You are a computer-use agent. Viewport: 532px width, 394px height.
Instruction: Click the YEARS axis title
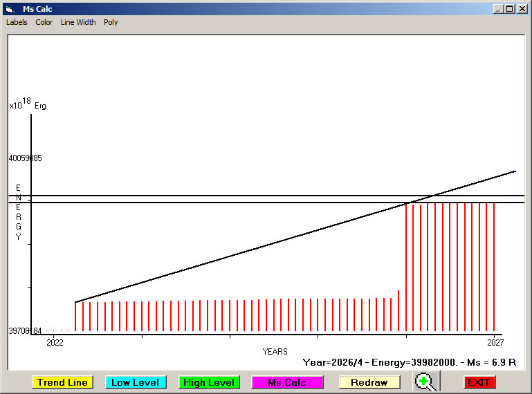(x=275, y=352)
